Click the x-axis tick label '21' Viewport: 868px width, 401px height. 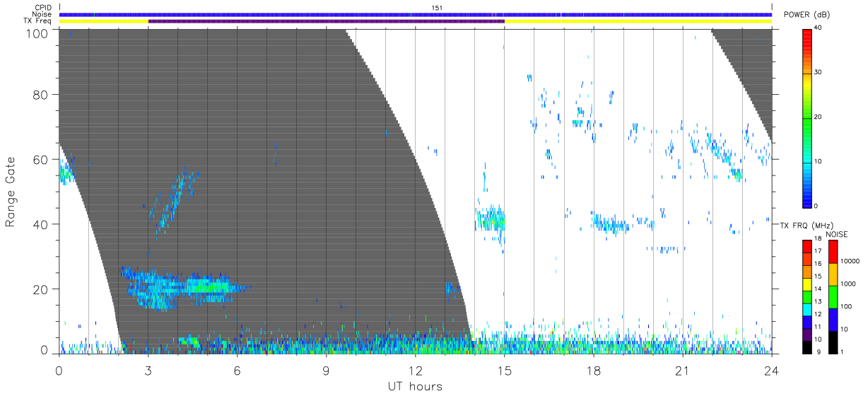click(x=682, y=370)
